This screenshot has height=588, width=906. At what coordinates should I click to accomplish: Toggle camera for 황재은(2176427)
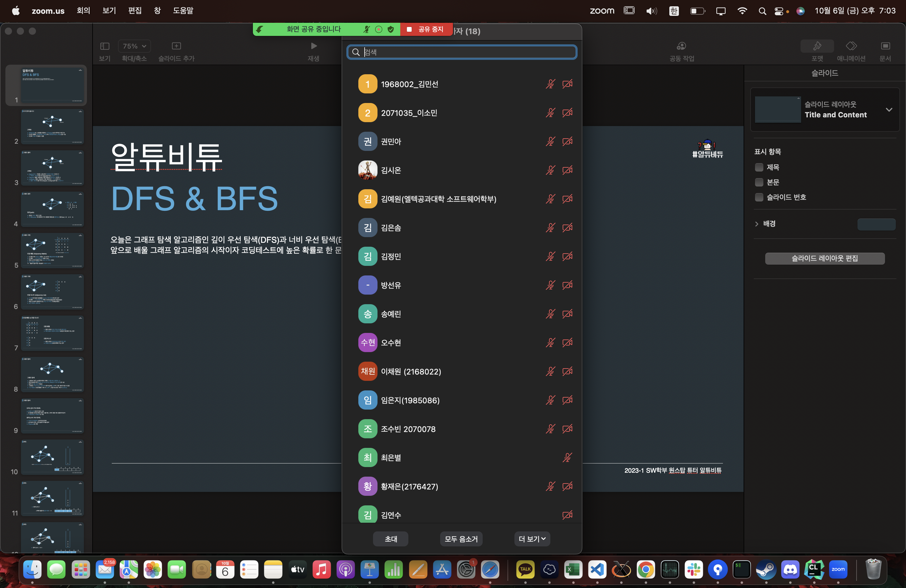coord(567,486)
